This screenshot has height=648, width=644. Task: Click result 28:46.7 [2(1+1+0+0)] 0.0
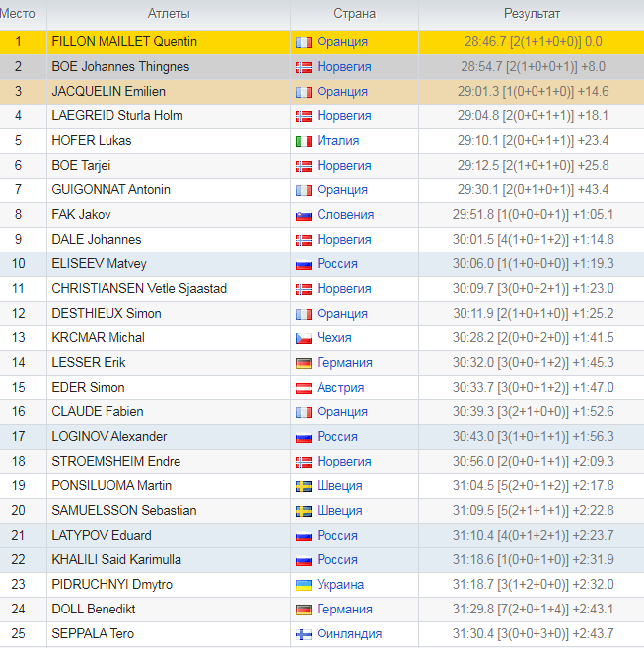533,41
